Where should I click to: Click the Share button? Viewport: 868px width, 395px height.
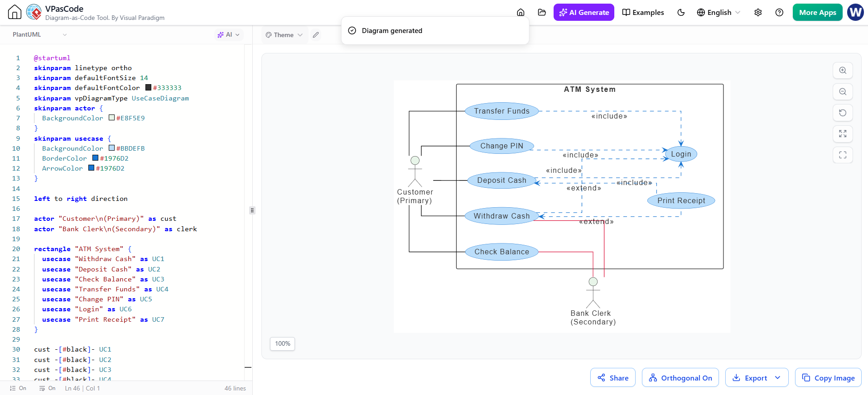[613, 378]
